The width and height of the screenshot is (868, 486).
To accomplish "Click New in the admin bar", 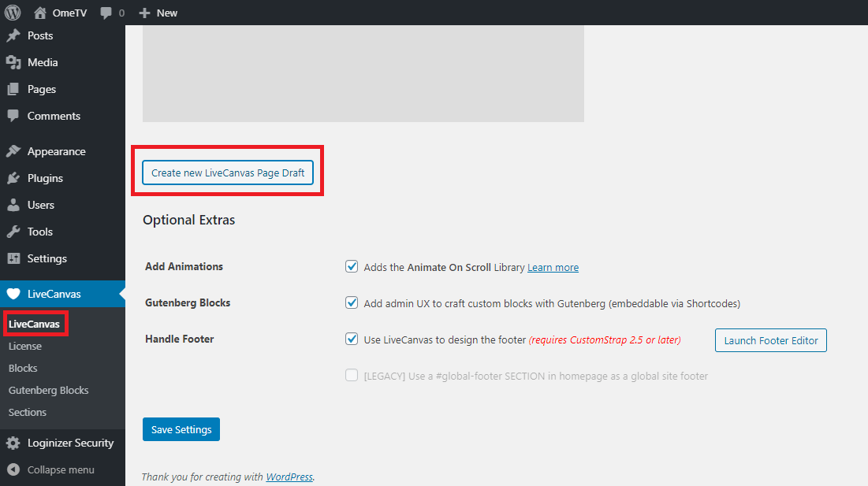I will click(x=166, y=13).
